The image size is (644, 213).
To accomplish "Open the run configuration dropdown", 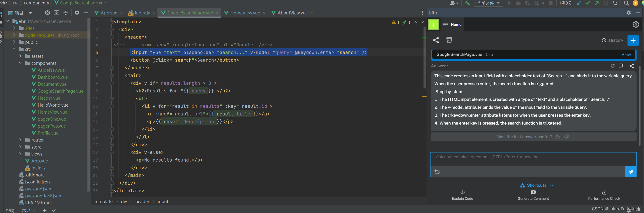I will click(x=488, y=3).
